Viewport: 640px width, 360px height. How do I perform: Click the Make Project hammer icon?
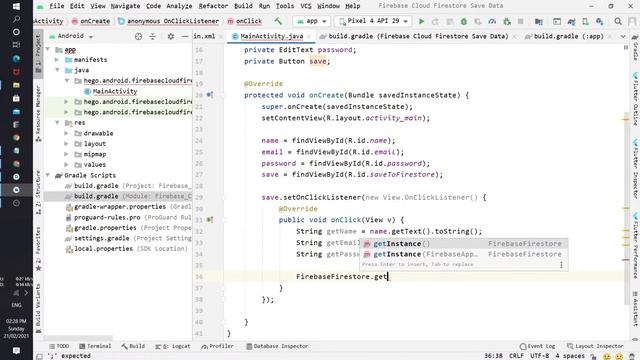click(278, 21)
